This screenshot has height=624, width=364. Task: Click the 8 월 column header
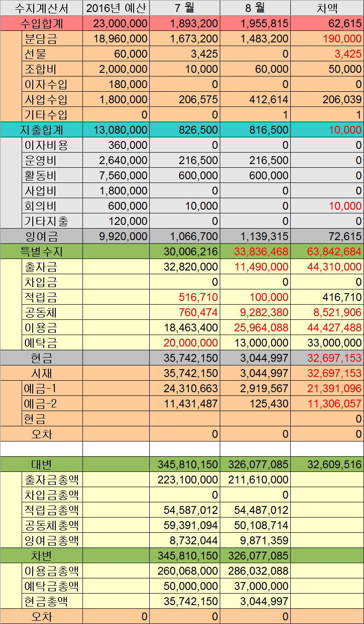255,8
